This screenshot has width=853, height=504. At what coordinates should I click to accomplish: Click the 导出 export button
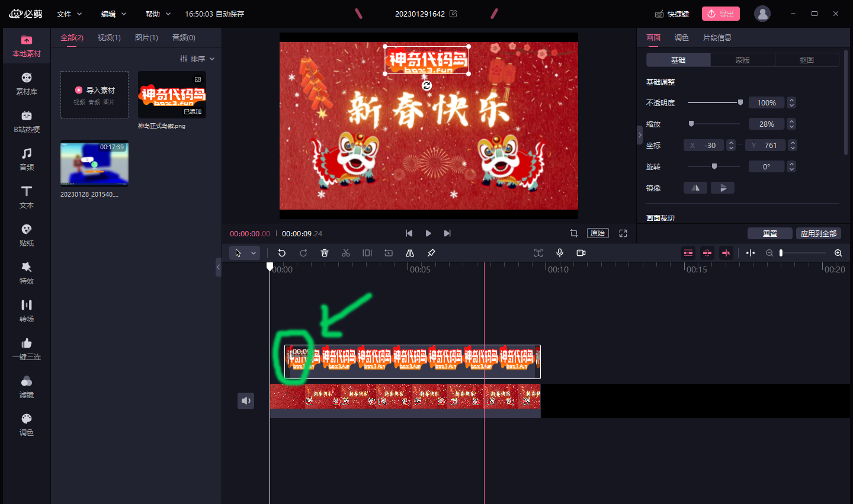[721, 14]
